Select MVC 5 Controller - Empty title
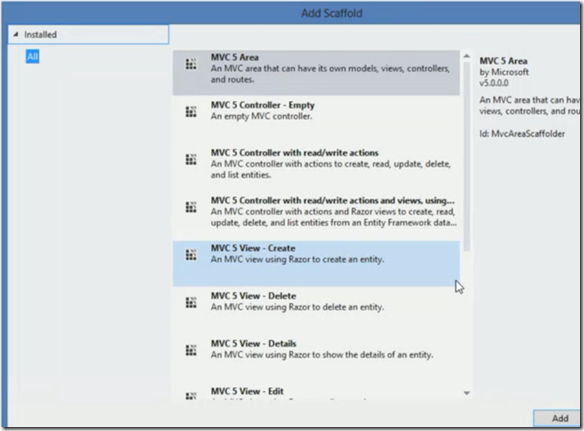Screen dimensions: 584x431 [263, 105]
